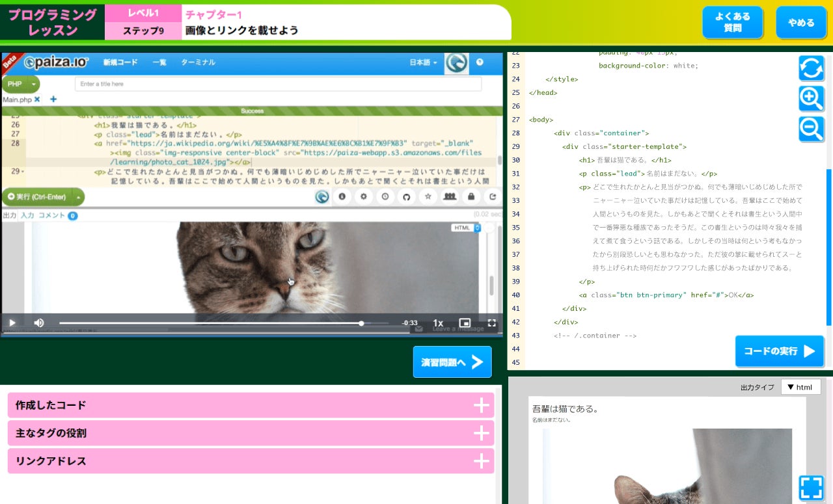Click the background-color: white line
The image size is (833, 504).
[x=648, y=66]
